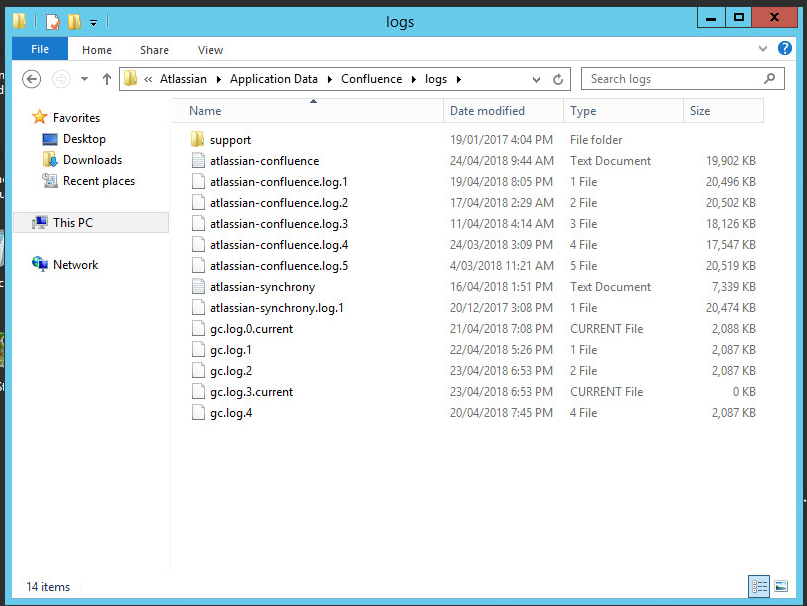This screenshot has height=606, width=807.
Task: Sort by the Type column header
Action: click(x=623, y=111)
